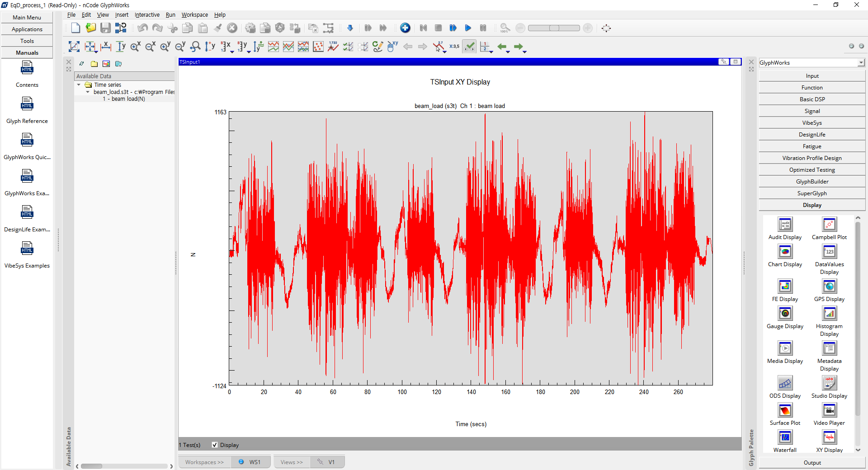
Task: Click the cursor value 1.732 icon
Action: 333,47
